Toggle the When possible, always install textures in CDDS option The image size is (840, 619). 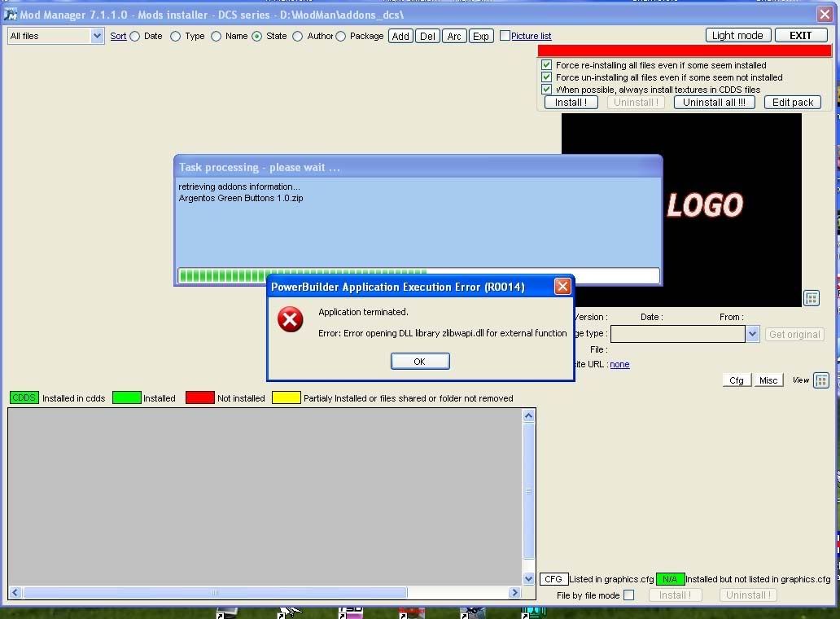(x=545, y=90)
